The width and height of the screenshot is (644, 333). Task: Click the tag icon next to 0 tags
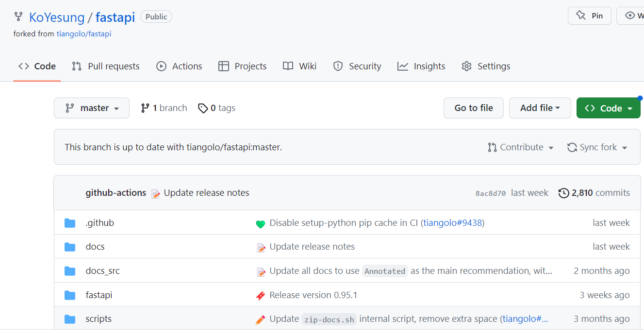point(203,108)
